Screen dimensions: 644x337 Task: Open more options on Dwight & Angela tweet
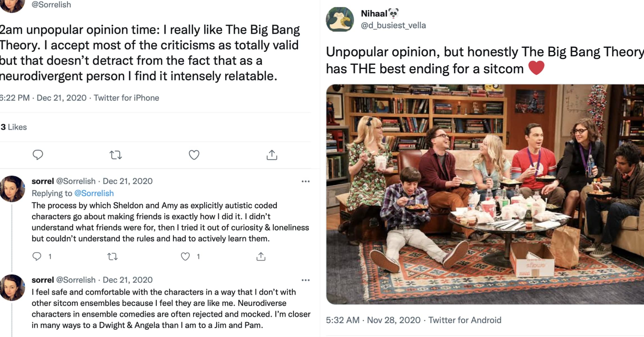click(305, 280)
